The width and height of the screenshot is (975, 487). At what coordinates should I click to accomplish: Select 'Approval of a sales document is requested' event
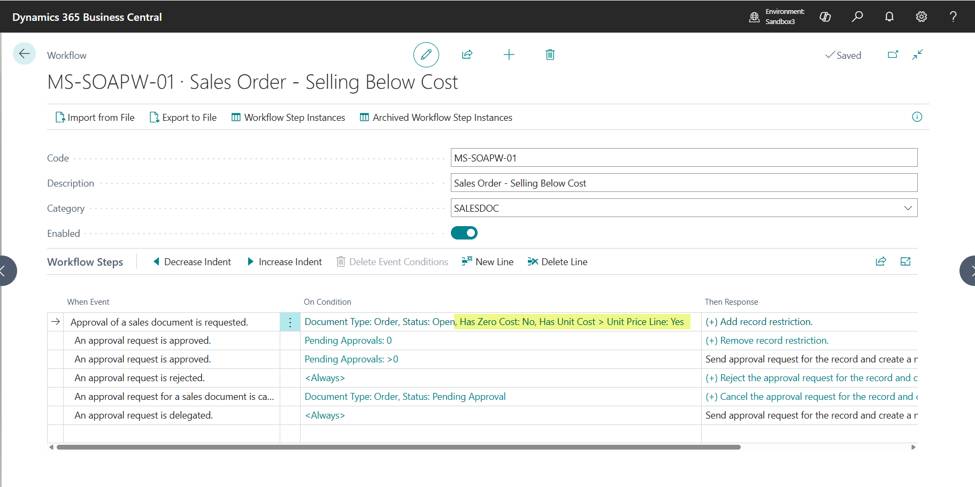pyautogui.click(x=159, y=322)
